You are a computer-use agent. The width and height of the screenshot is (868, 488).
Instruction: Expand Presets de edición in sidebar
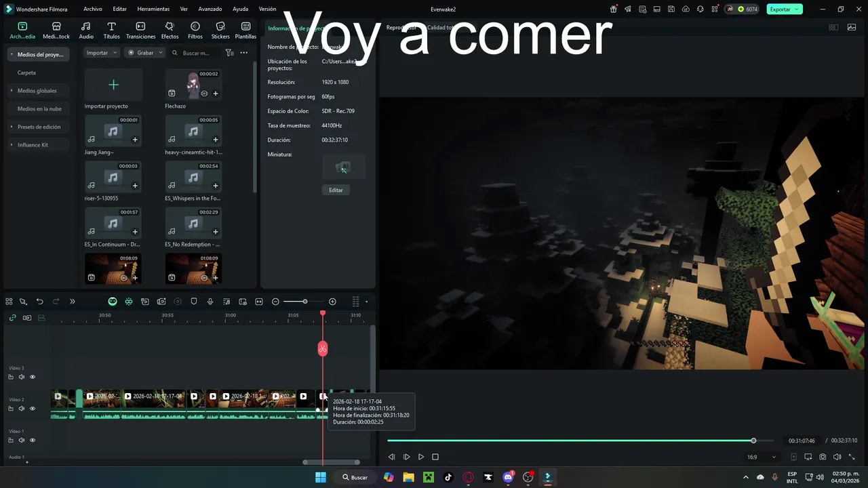(11, 127)
